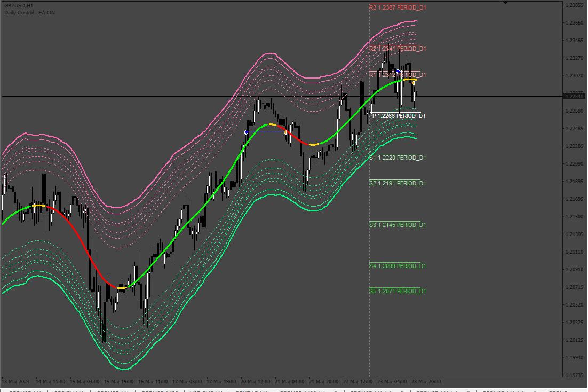Select the S2 1.2191 PERIOD_D1 support label
588x392 pixels.
coord(398,183)
